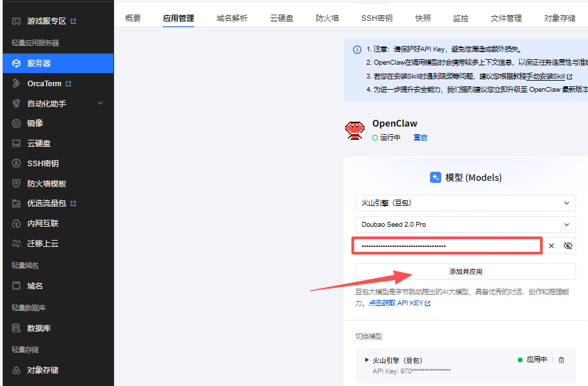The image size is (588, 386).
Task: Click the 运行中 status text
Action: [390, 138]
